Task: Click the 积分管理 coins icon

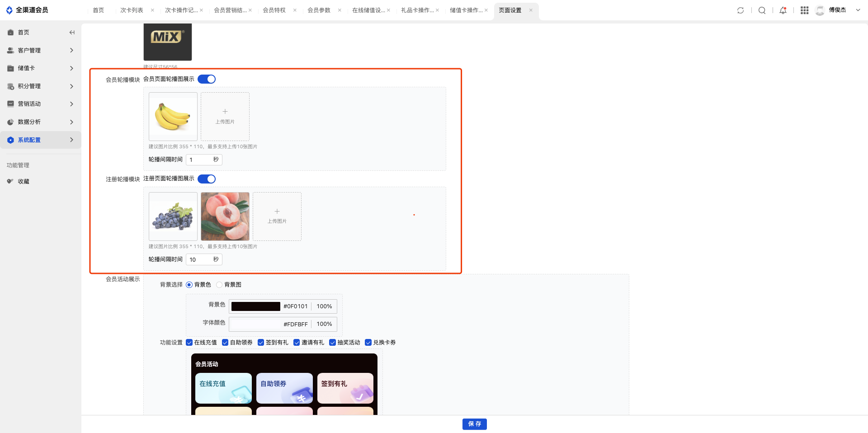Action: pos(10,86)
